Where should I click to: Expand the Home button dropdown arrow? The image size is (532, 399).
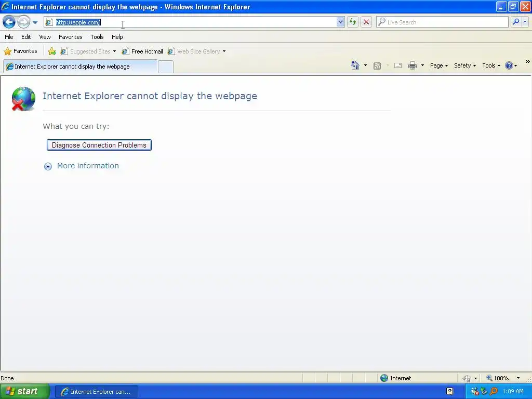pyautogui.click(x=365, y=65)
